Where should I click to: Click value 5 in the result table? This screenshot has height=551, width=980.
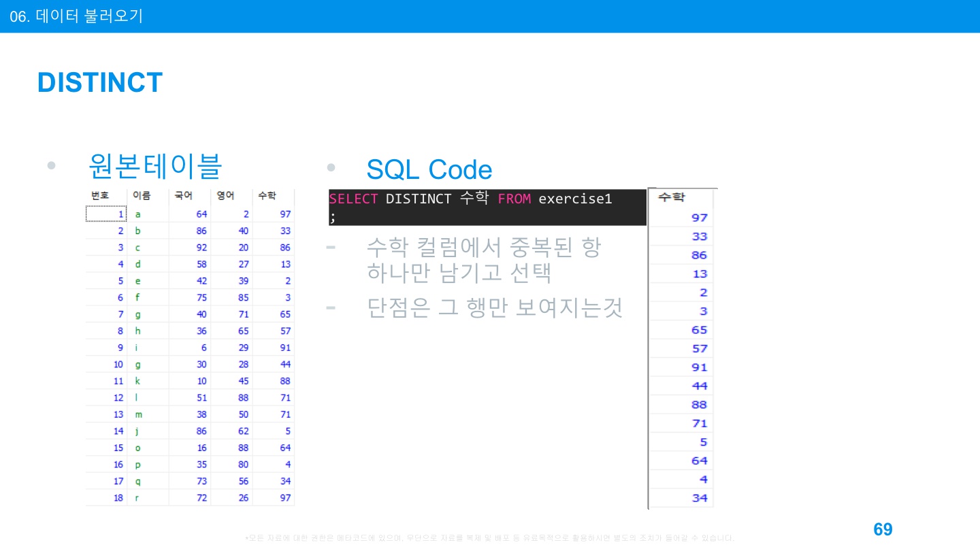click(x=704, y=442)
